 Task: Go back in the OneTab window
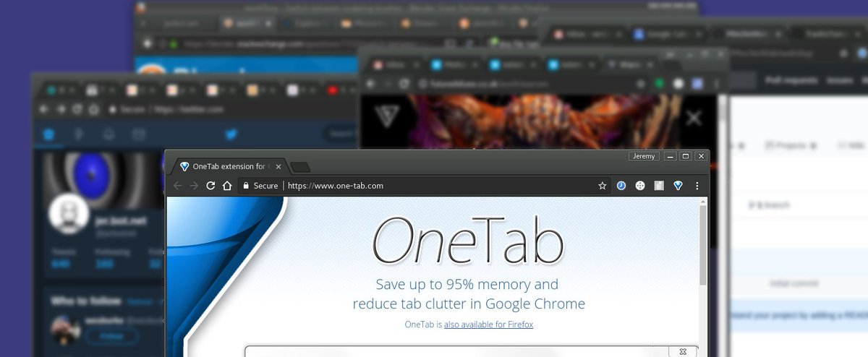[178, 186]
